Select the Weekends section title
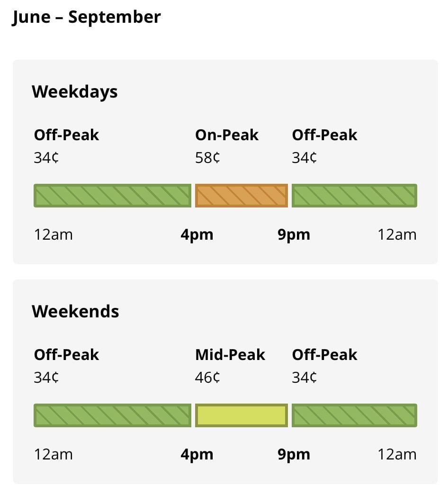This screenshot has width=448, height=495. [x=75, y=311]
